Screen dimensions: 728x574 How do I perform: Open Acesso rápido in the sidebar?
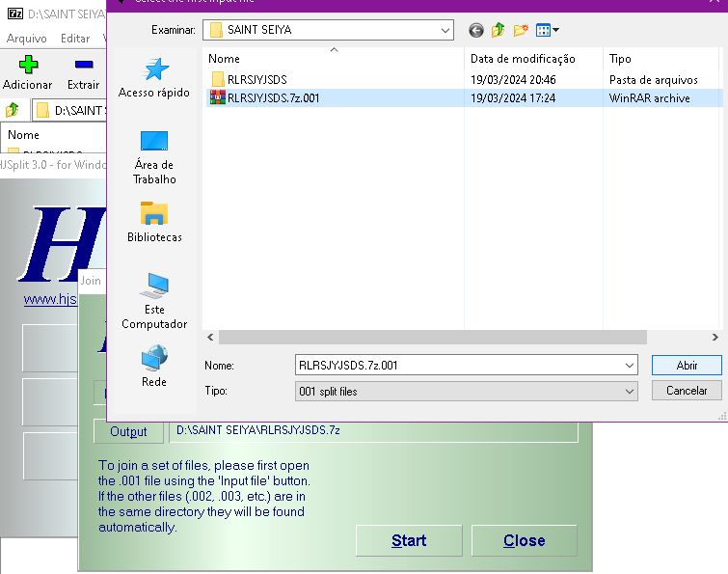(x=154, y=77)
